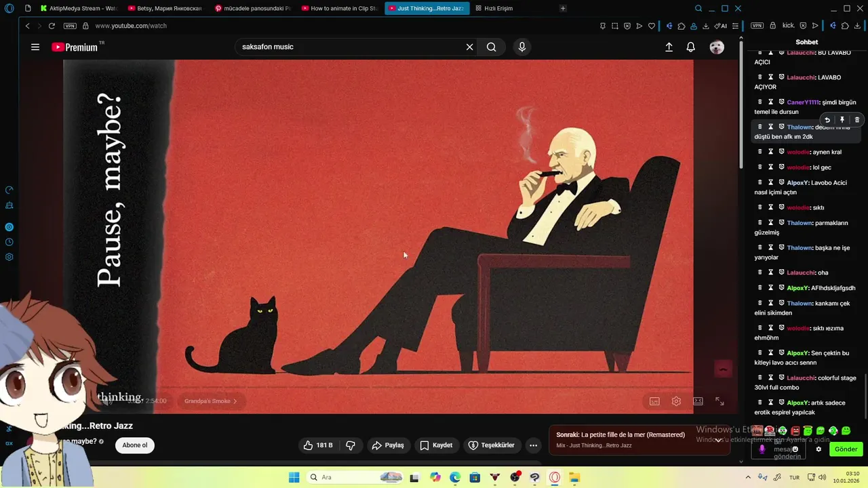Toggle the ad blocker shield in YouTube window
Screen dimensions: 868x488
pos(627,26)
